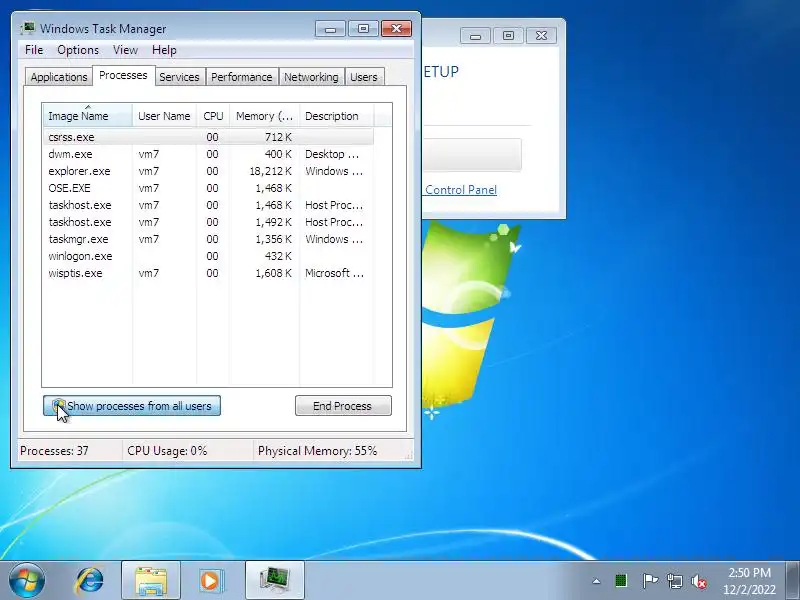The width and height of the screenshot is (800, 600).
Task: Show hidden tray icons arrow
Action: (596, 581)
